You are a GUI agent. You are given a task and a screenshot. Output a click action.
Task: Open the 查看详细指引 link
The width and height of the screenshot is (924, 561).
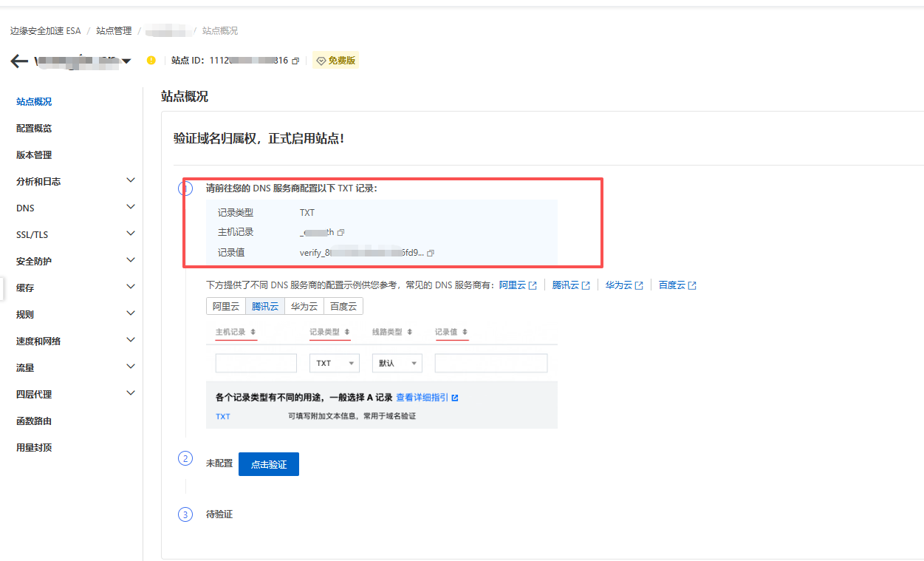[x=420, y=397]
